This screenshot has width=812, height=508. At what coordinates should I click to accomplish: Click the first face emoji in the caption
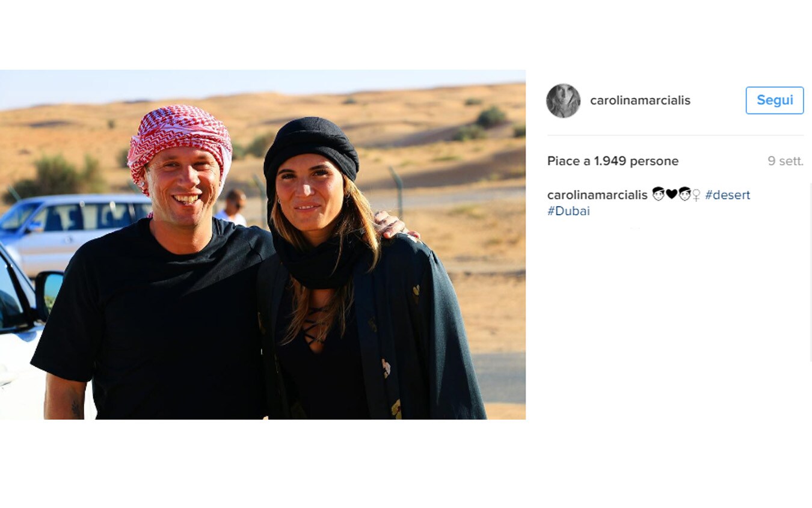[x=659, y=194]
